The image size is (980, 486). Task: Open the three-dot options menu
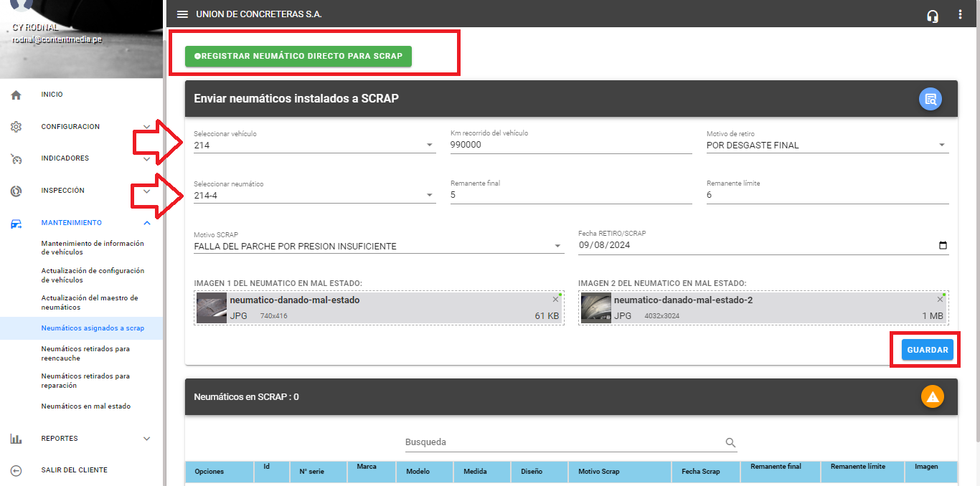[x=961, y=14]
